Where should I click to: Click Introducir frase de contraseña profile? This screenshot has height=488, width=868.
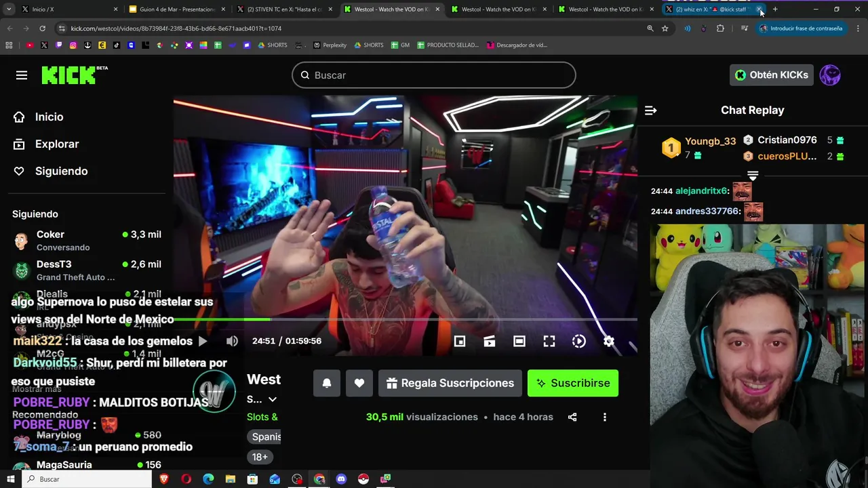tap(800, 28)
